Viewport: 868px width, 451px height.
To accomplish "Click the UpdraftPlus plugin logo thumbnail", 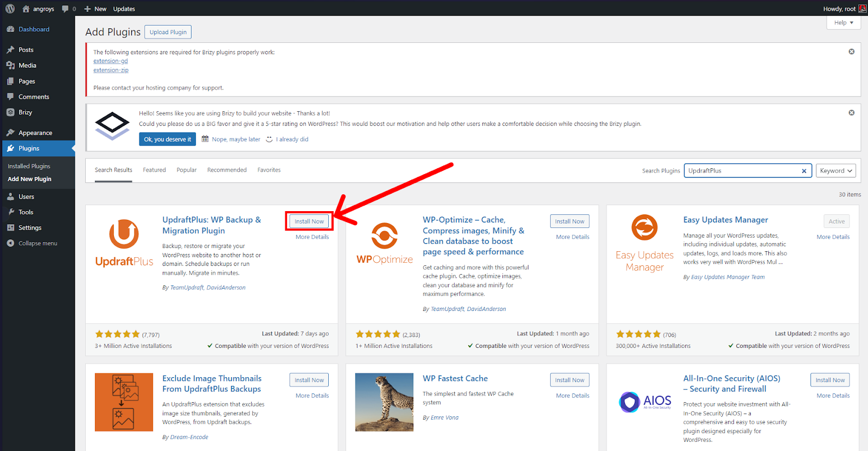I will pos(124,243).
